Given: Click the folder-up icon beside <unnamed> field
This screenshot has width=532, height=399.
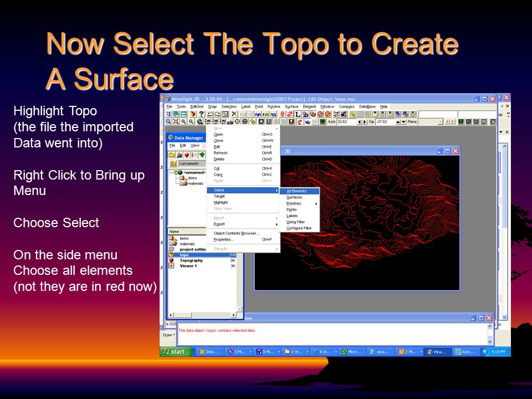Looking at the screenshot, I should (x=173, y=163).
